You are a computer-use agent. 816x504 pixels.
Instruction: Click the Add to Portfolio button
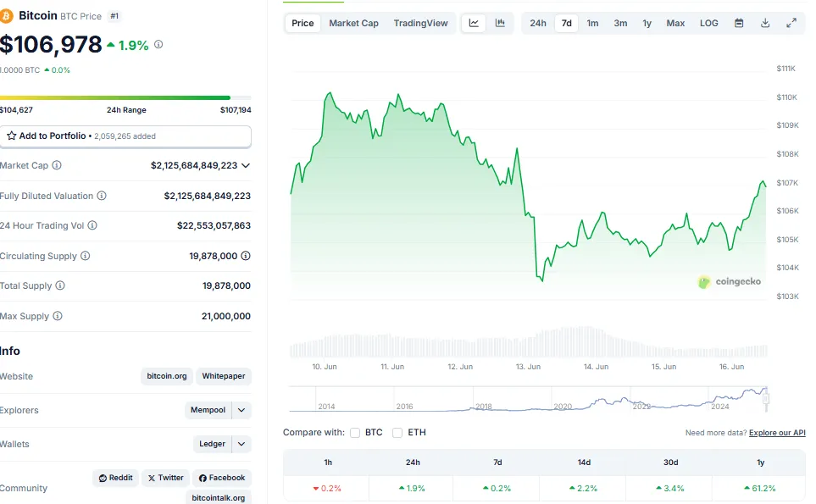pos(125,136)
